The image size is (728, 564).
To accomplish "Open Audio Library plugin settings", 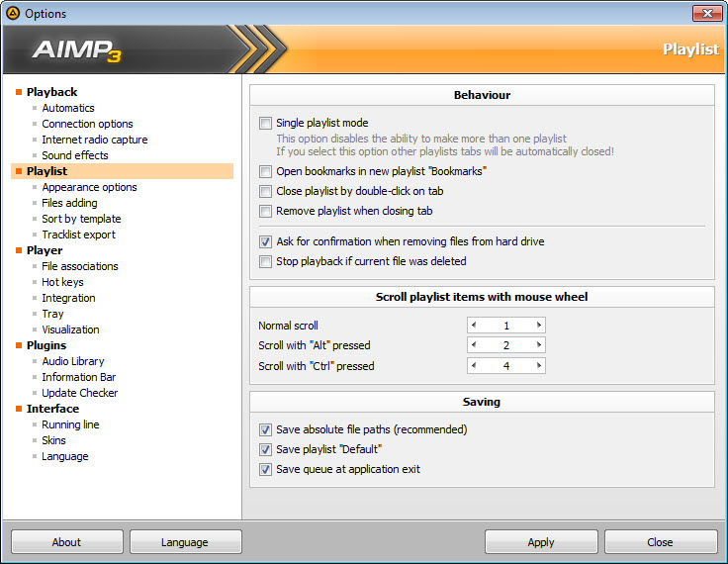I will pyautogui.click(x=73, y=361).
